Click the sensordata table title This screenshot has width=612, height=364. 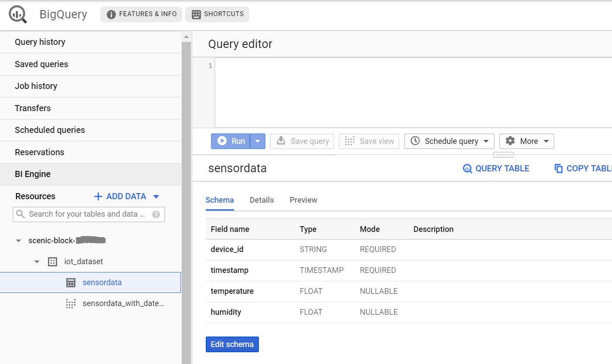pos(238,169)
